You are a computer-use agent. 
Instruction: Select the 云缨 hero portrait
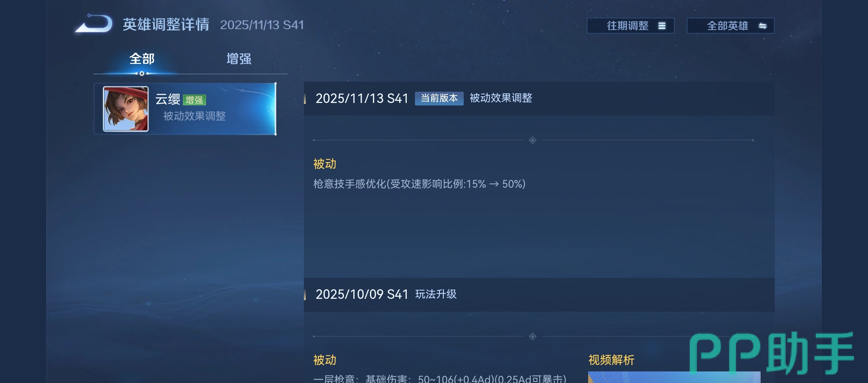tap(126, 109)
